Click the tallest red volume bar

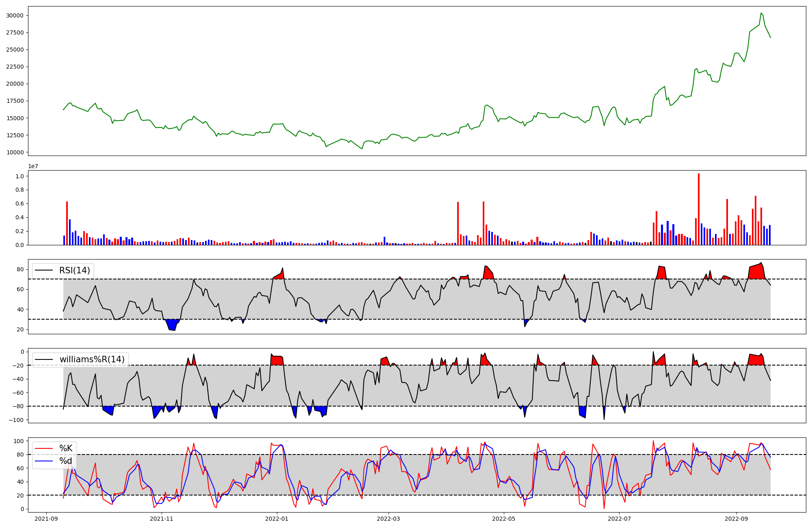pos(699,209)
